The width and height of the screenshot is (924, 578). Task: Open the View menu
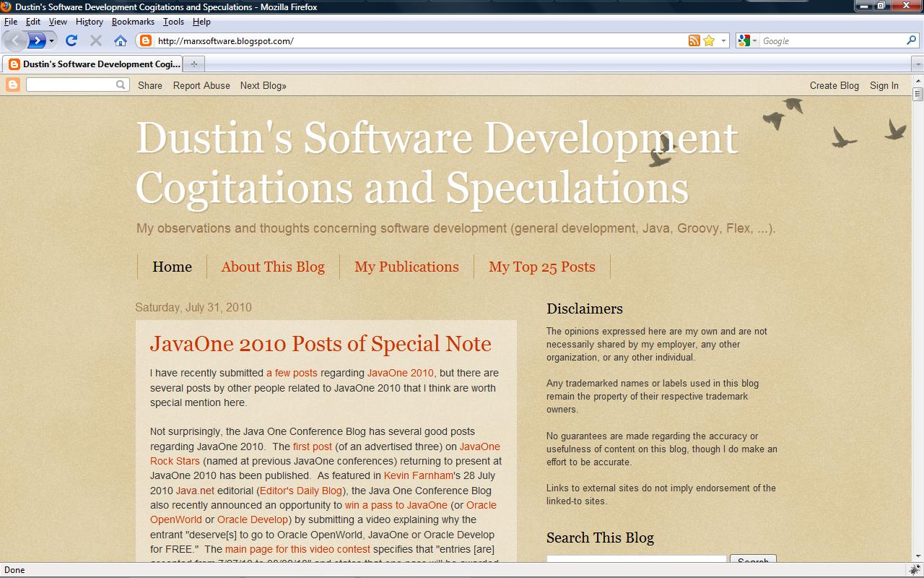[58, 22]
